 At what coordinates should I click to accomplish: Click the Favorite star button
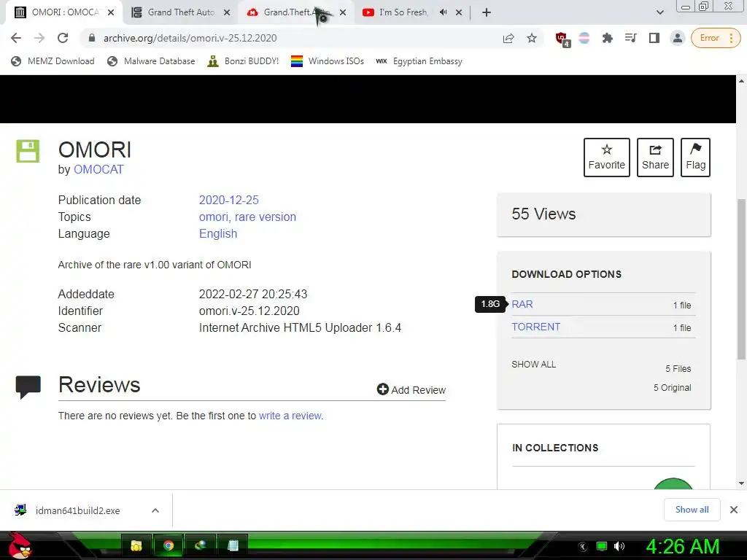[606, 157]
